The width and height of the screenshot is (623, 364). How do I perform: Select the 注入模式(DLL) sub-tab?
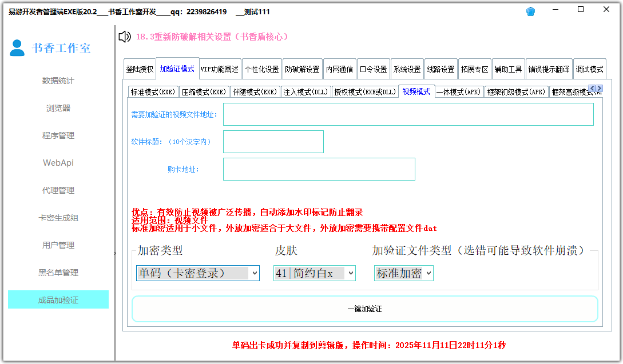click(306, 91)
